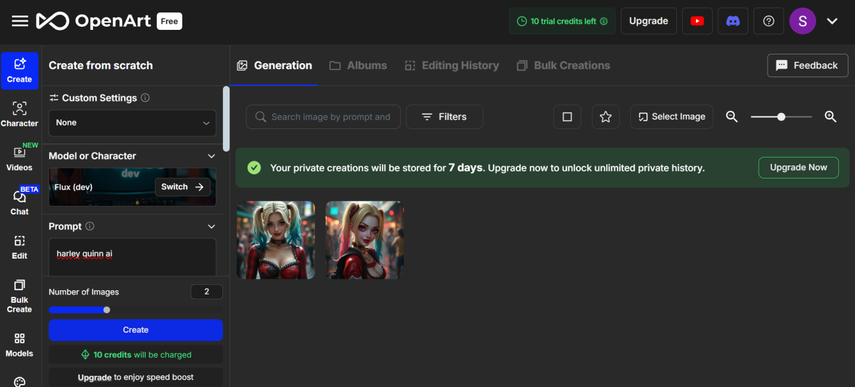Open the Character sidebar section
855x387 pixels.
[x=20, y=114]
